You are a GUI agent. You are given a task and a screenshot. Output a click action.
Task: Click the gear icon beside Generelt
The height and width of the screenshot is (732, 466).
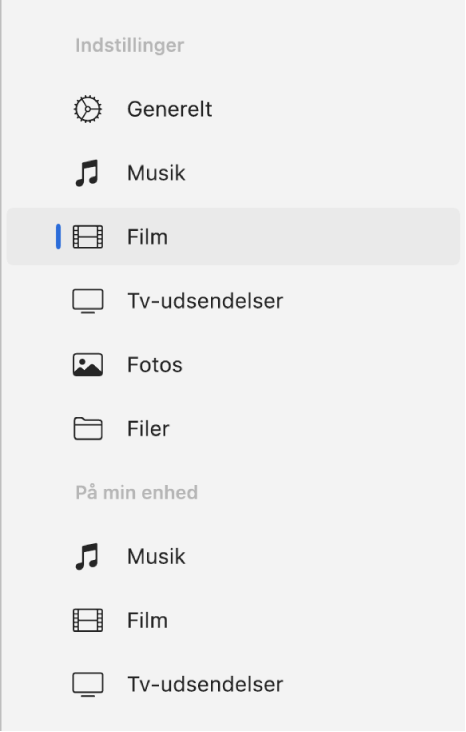coord(87,109)
